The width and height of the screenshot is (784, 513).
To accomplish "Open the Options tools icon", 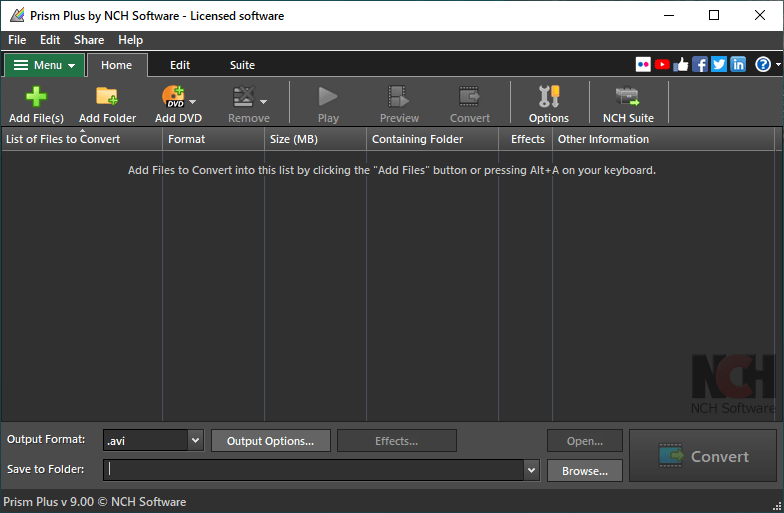I will [x=549, y=96].
